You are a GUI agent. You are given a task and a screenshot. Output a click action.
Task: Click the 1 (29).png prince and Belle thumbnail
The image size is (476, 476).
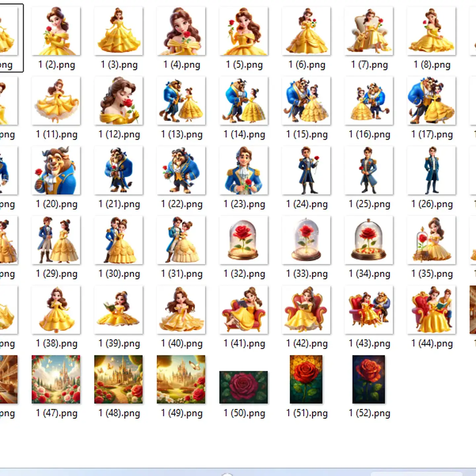[56, 240]
